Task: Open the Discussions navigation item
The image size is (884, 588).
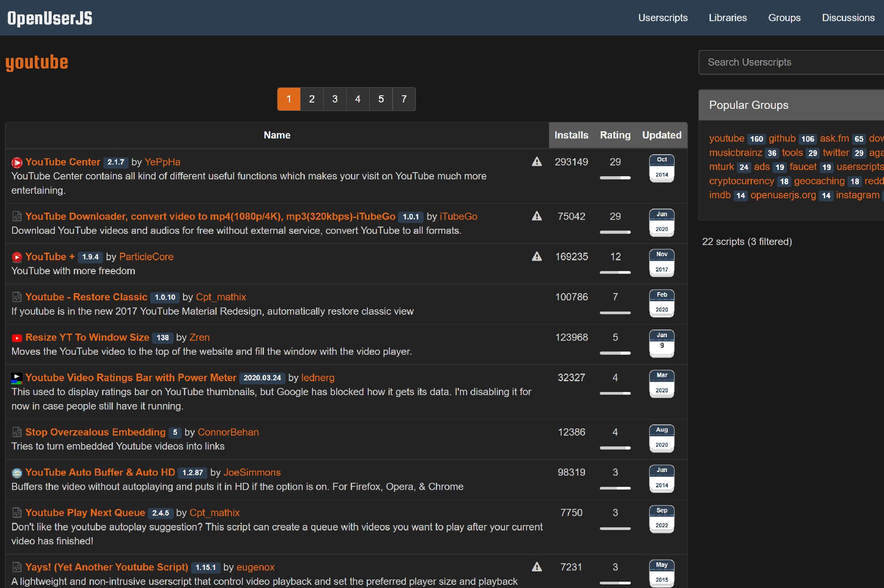Action: (848, 18)
